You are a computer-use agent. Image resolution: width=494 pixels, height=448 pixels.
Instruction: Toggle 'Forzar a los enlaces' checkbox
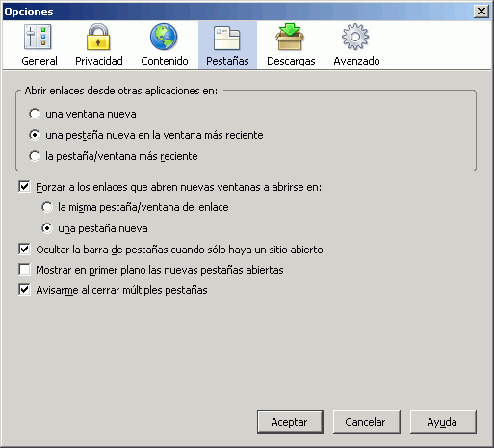[x=24, y=187]
